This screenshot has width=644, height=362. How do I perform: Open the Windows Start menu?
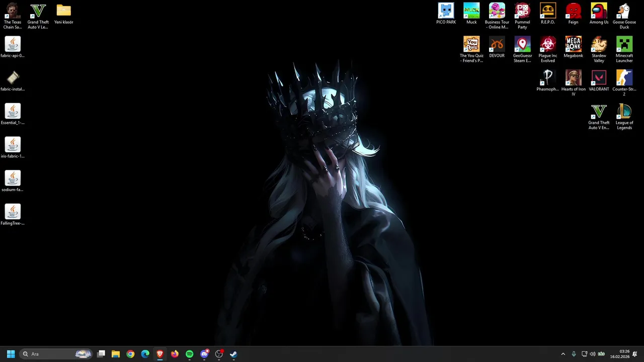click(11, 354)
